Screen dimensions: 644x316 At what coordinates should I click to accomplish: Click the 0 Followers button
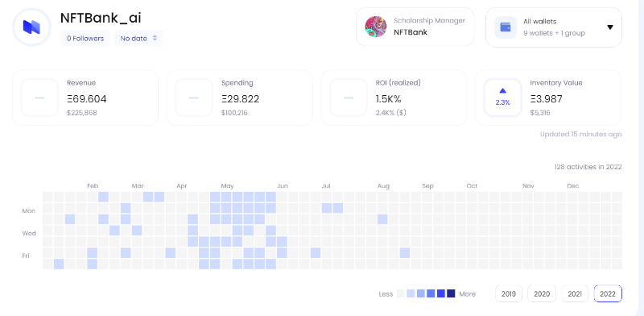point(85,38)
